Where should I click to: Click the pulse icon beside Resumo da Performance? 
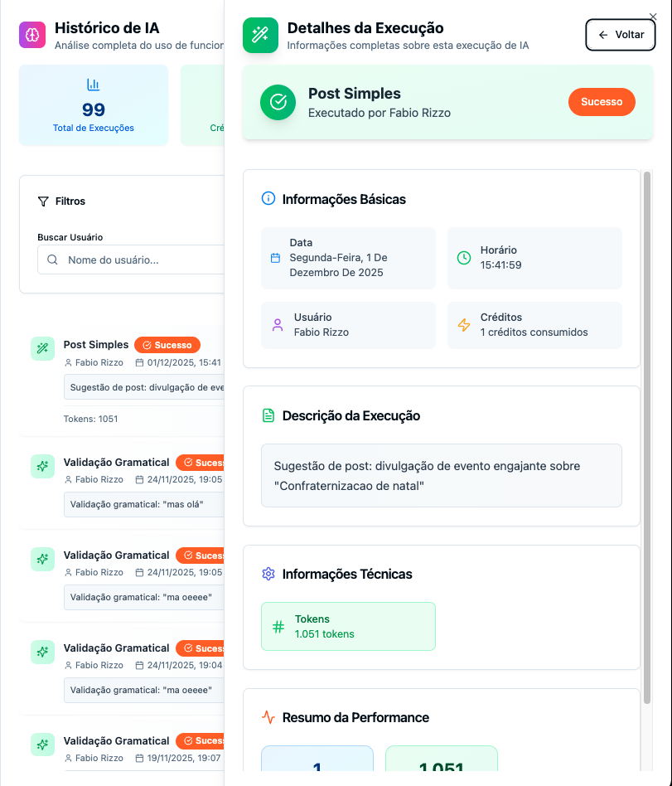coord(268,717)
